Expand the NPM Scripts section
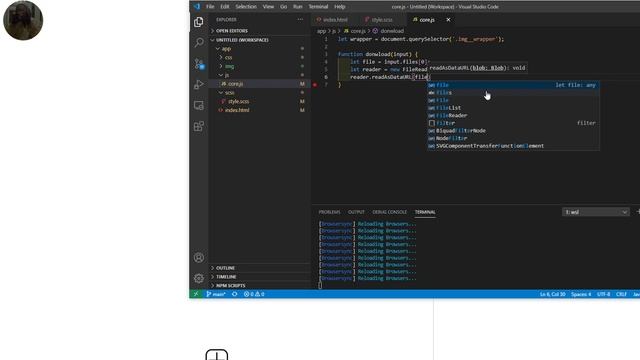The image size is (640, 360). 260,286
